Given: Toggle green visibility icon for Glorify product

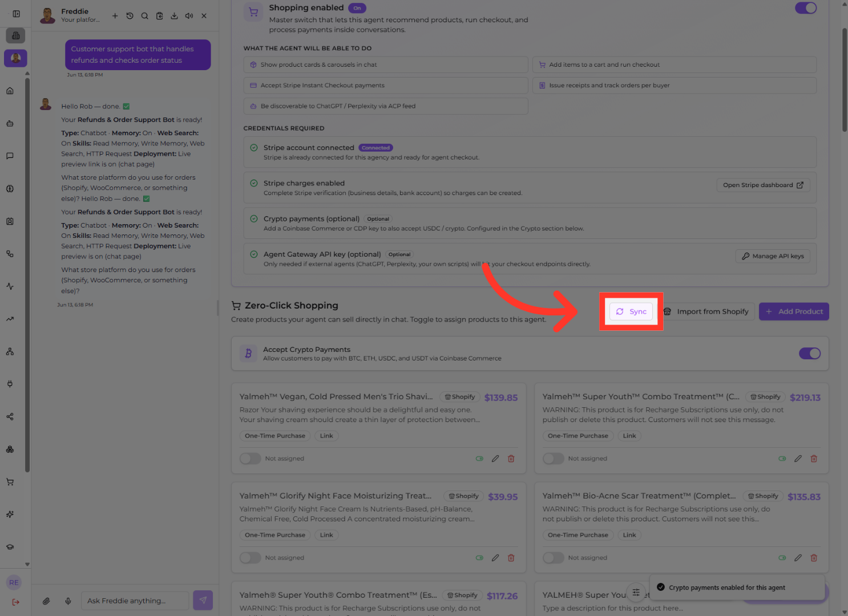Looking at the screenshot, I should [x=479, y=558].
